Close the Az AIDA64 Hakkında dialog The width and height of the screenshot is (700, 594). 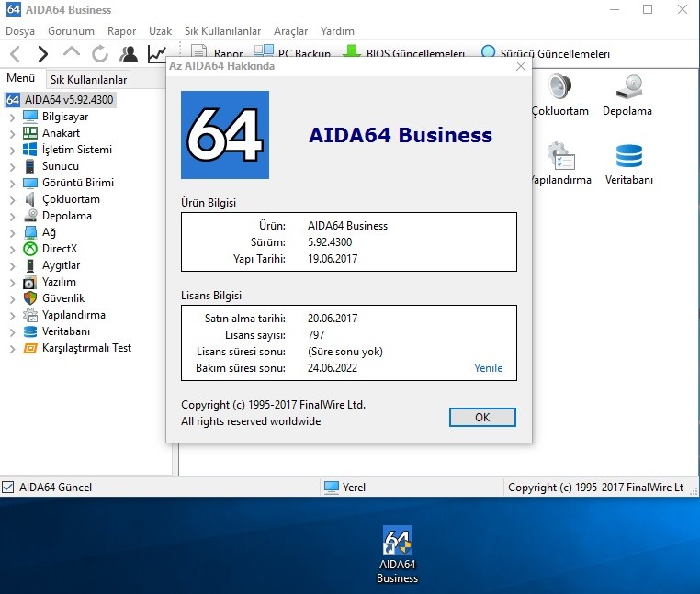(521, 66)
